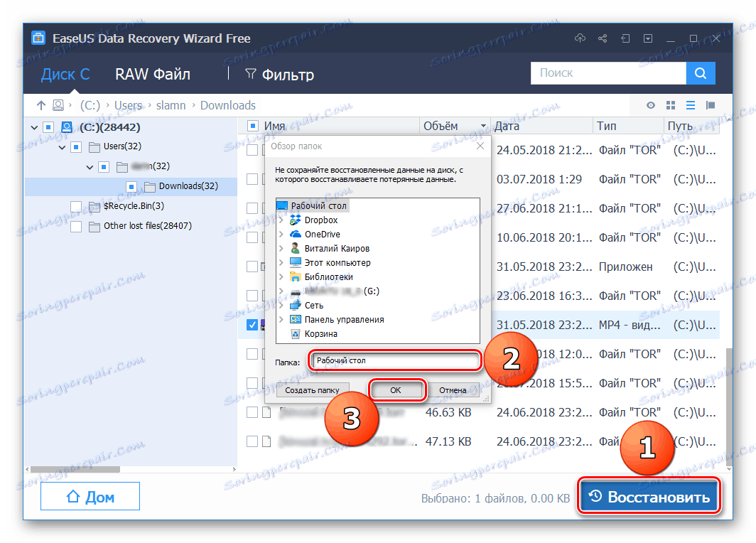The width and height of the screenshot is (756, 543).
Task: Open Объём column sort dropdown arrow
Action: tap(483, 127)
